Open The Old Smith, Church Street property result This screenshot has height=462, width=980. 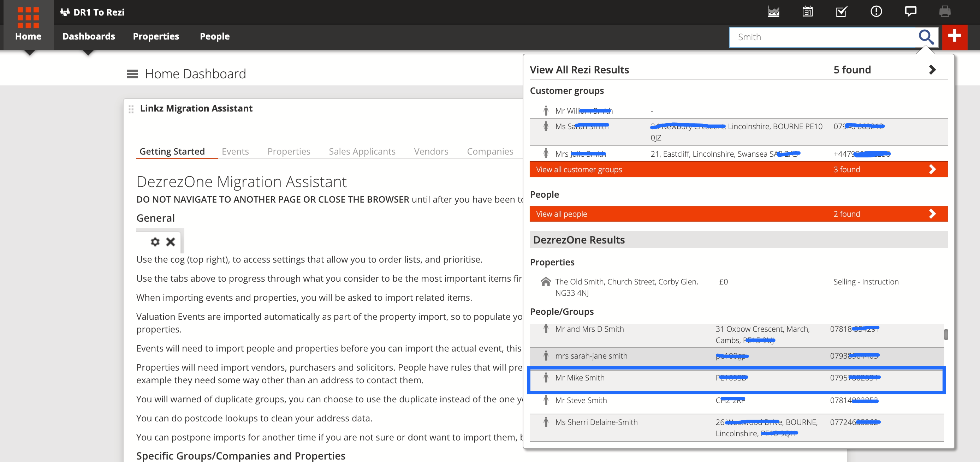point(738,287)
